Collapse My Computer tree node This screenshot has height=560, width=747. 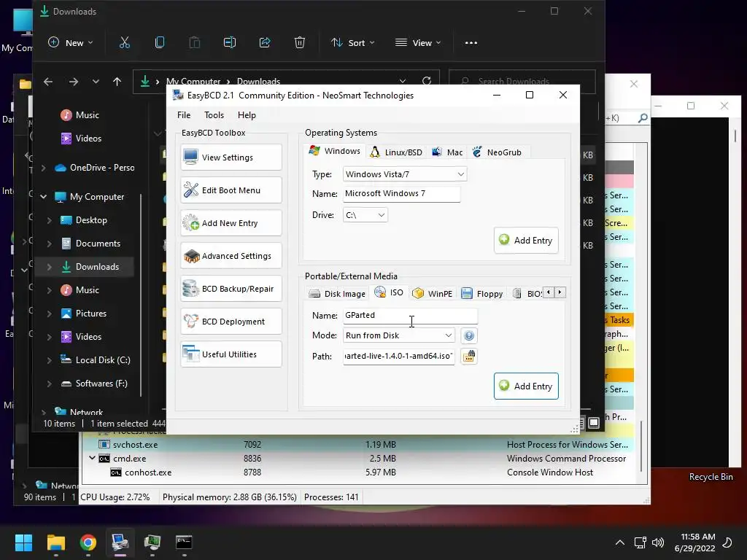[43, 197]
